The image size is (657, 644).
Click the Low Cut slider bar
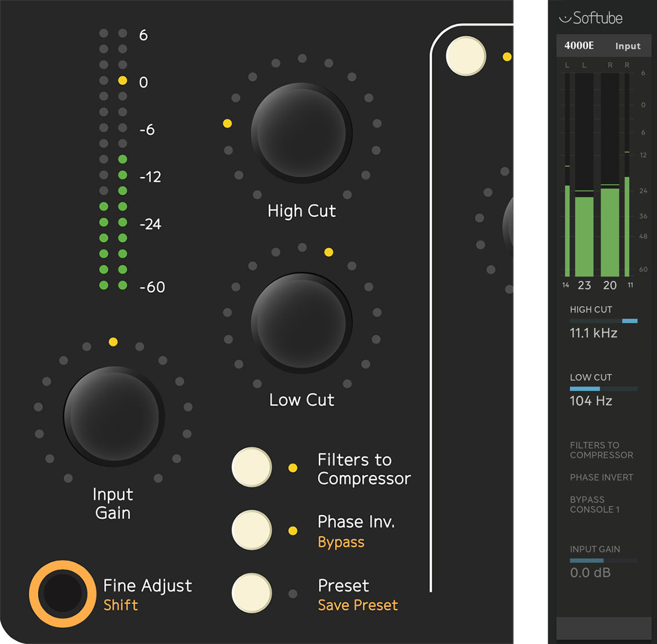pos(604,388)
